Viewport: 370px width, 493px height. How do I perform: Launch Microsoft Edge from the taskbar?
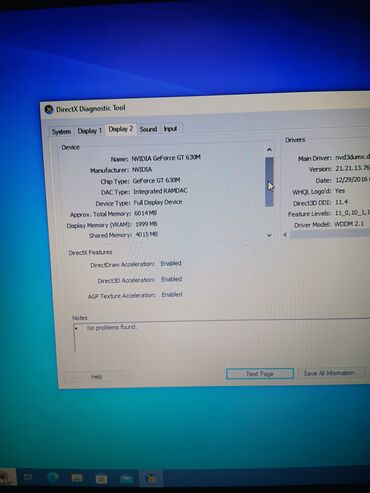tap(53, 478)
